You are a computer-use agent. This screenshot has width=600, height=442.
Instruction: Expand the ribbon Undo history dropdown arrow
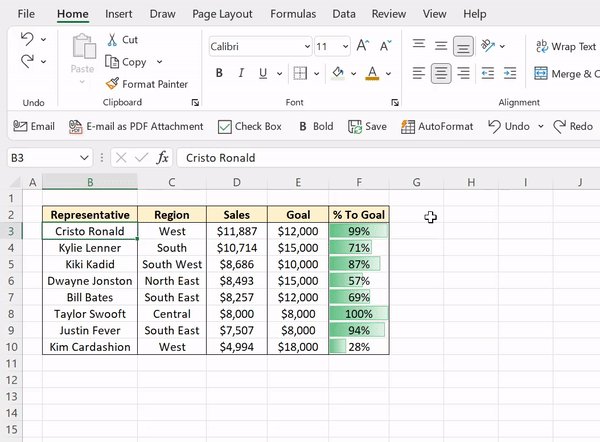(44, 39)
